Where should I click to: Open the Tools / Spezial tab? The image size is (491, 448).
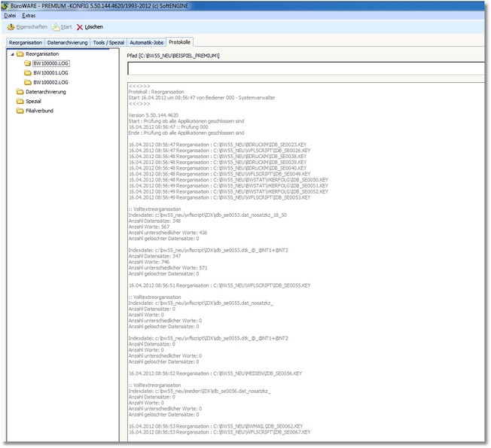coord(108,43)
